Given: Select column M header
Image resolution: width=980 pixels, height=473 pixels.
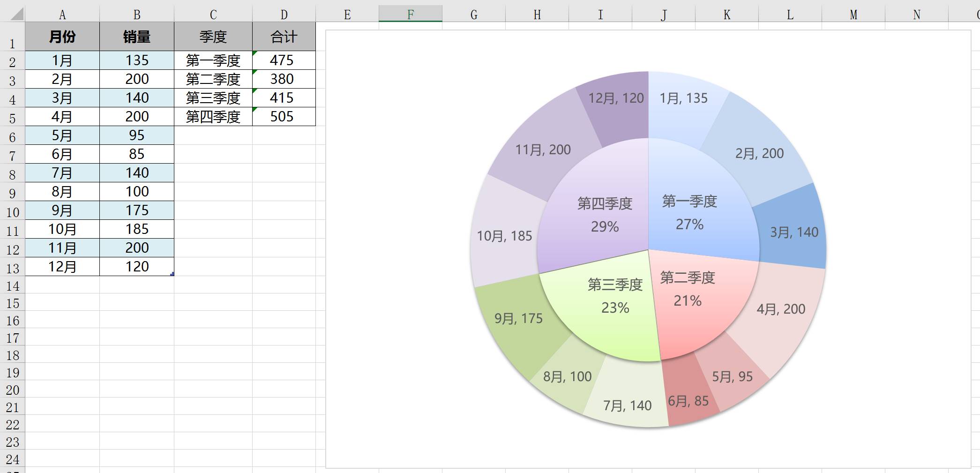Looking at the screenshot, I should pos(853,15).
